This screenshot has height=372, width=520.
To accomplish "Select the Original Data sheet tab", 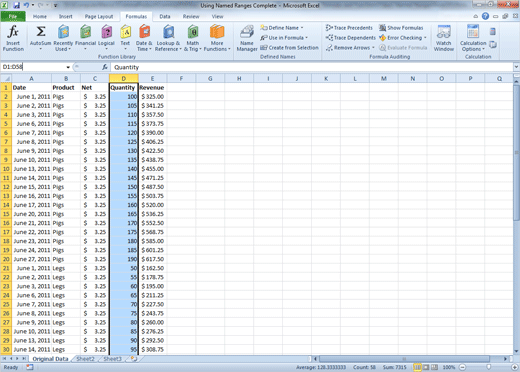I will 50,359.
